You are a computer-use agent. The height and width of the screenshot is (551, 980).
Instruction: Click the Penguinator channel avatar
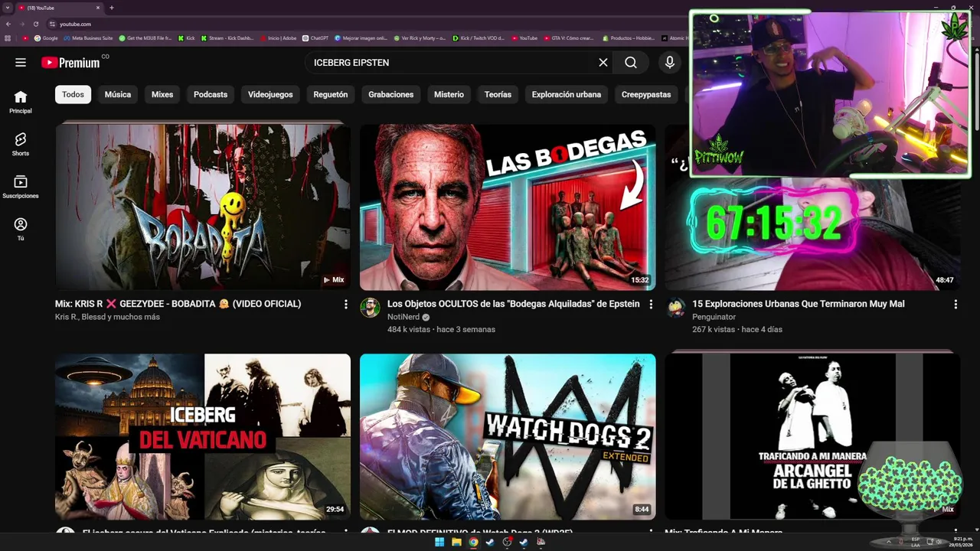675,308
